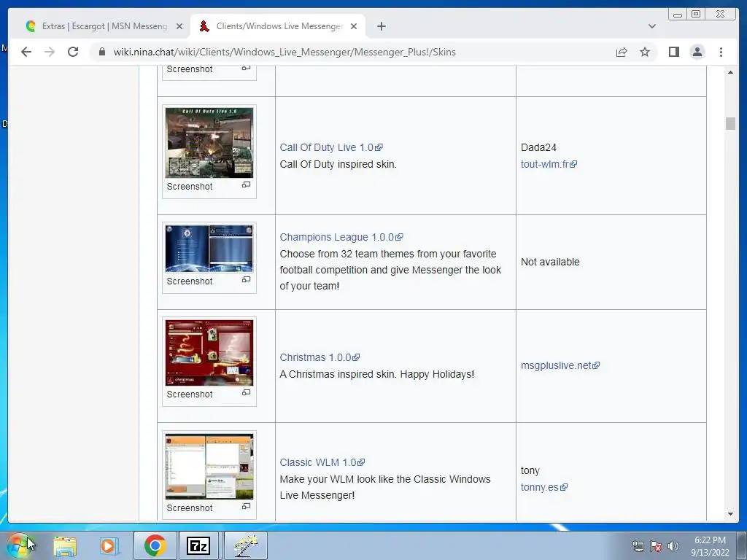The height and width of the screenshot is (560, 747).
Task: Click the forward navigation arrow
Action: point(50,52)
